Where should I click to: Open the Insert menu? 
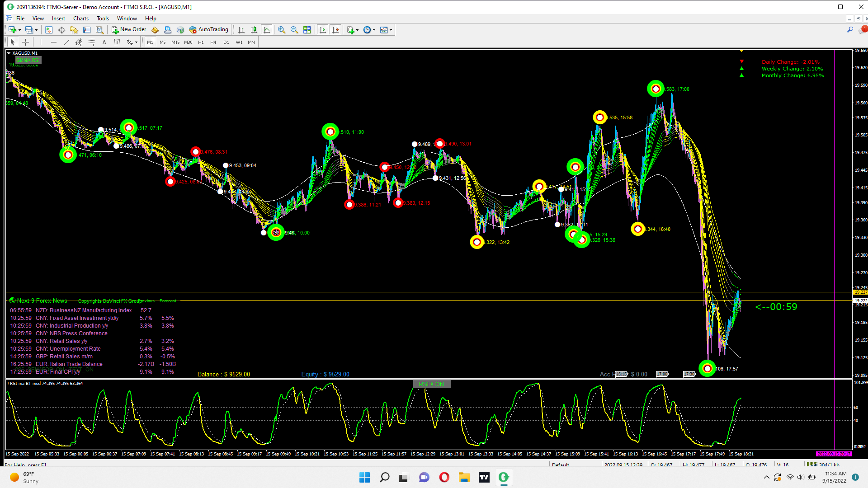click(58, 19)
